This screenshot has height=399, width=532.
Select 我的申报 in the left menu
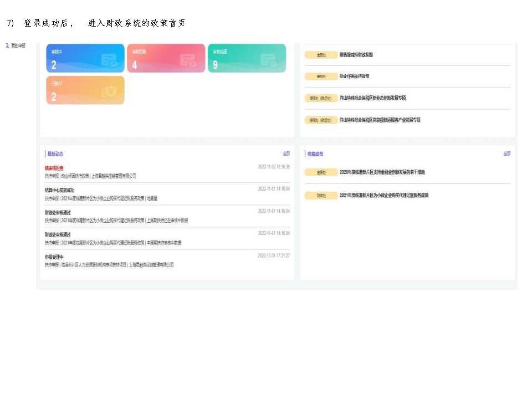(x=18, y=45)
